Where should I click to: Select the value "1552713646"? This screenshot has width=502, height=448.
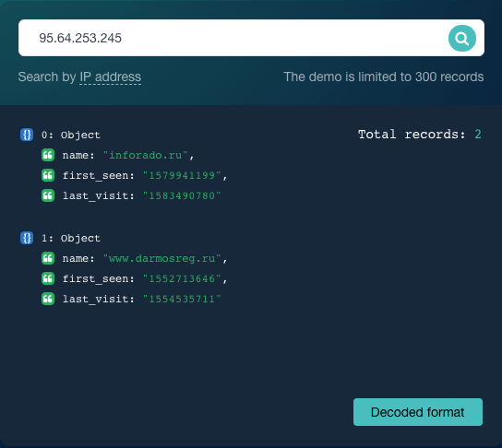(x=182, y=278)
